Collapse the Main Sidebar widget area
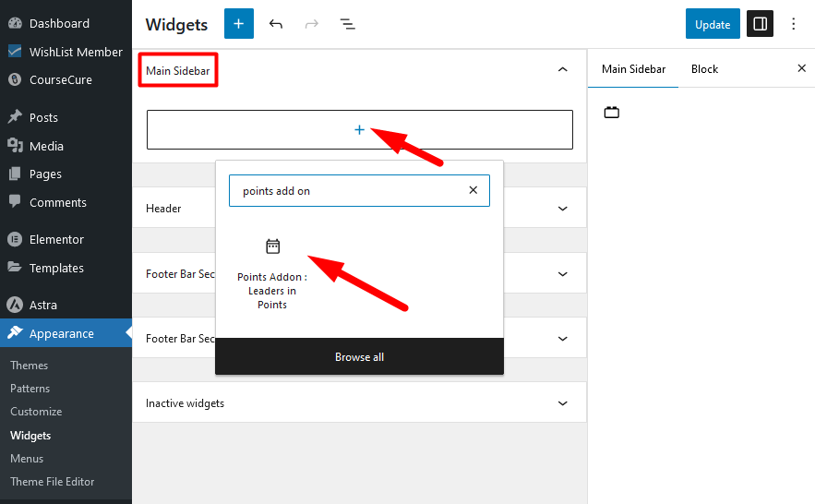 point(562,69)
